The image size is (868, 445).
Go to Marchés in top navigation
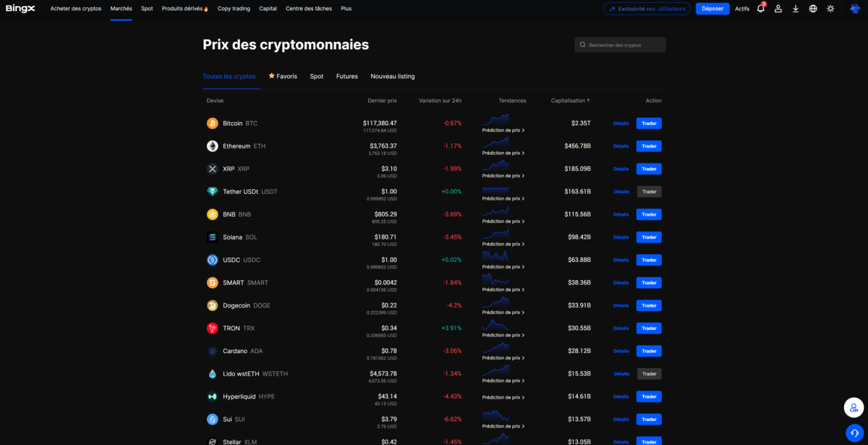pos(122,9)
